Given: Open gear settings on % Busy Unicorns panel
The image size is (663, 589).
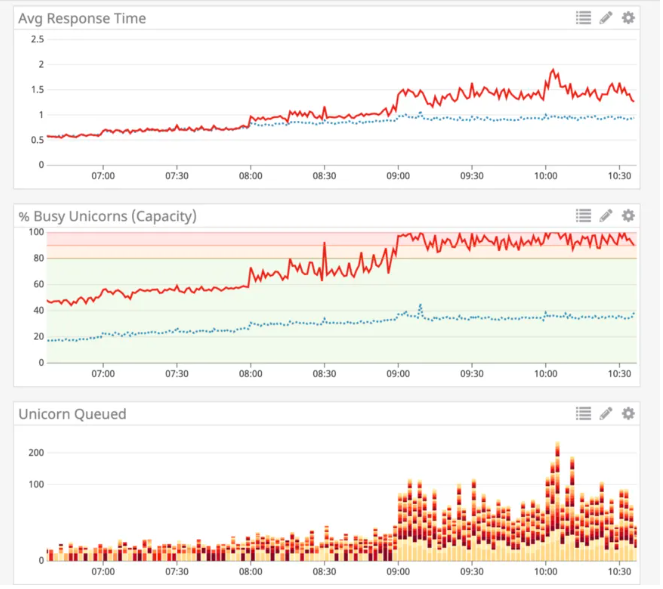Looking at the screenshot, I should (x=628, y=215).
